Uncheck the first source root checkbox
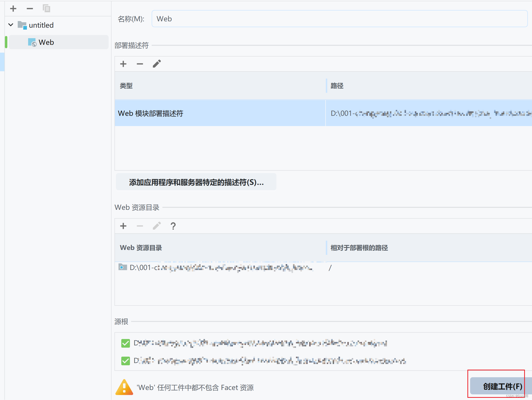532x400 pixels. [125, 343]
